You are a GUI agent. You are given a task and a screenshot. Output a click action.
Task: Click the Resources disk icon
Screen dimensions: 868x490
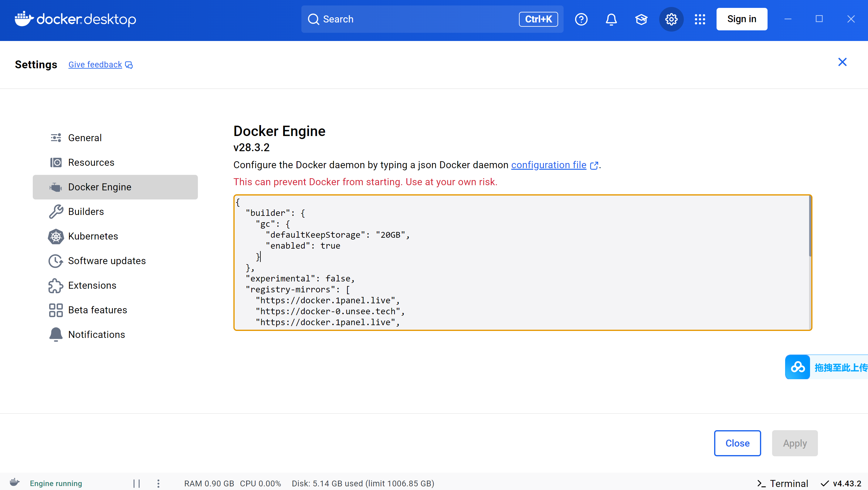point(56,162)
